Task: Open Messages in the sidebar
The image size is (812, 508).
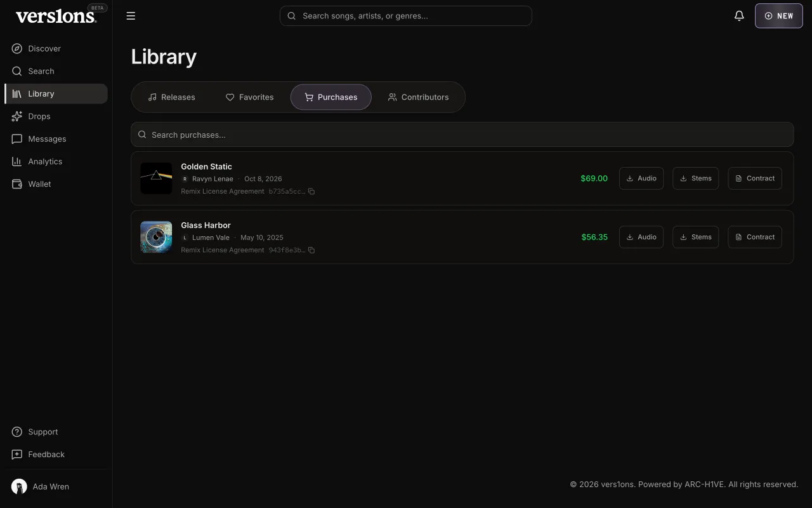Action: 56,139
